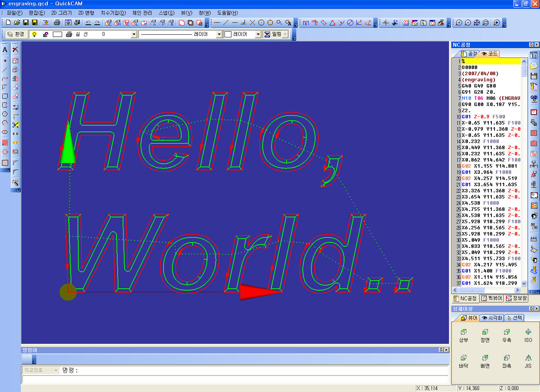Open the line type 레이어 dropdown
Screen dimensions: 540x392
coord(219,34)
